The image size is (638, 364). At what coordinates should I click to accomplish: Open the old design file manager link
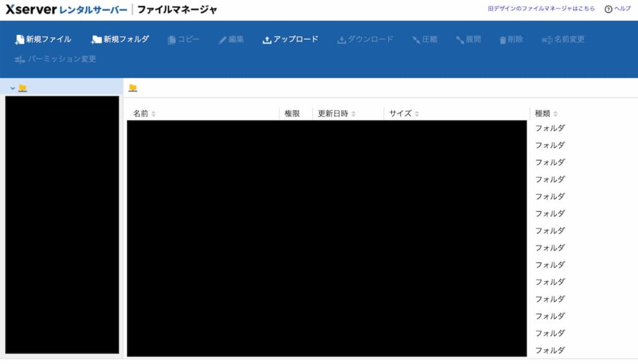pos(541,9)
